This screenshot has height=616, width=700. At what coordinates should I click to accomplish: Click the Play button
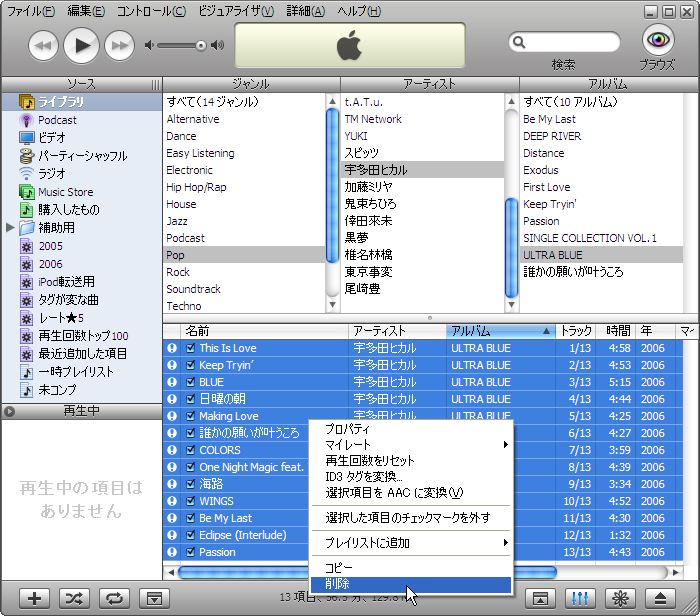81,45
